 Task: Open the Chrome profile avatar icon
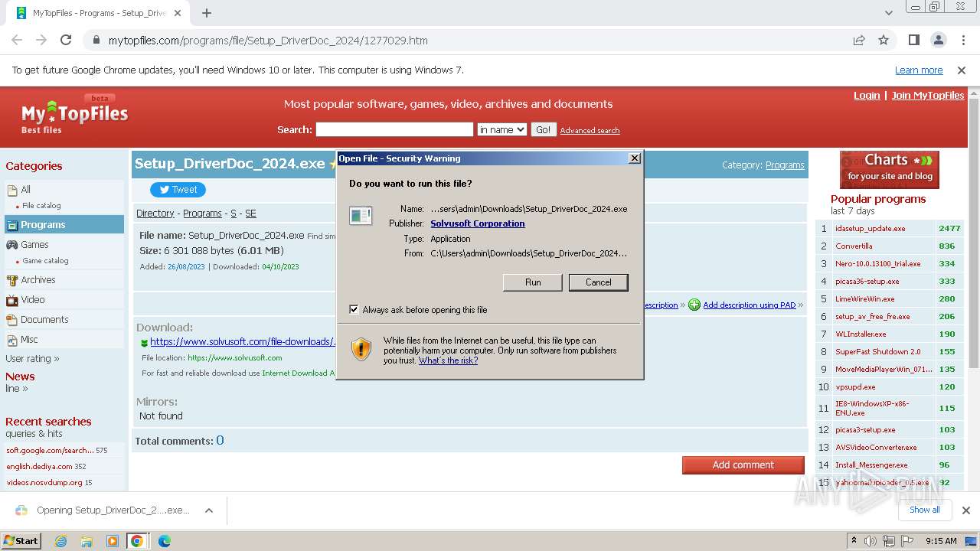(x=938, y=40)
